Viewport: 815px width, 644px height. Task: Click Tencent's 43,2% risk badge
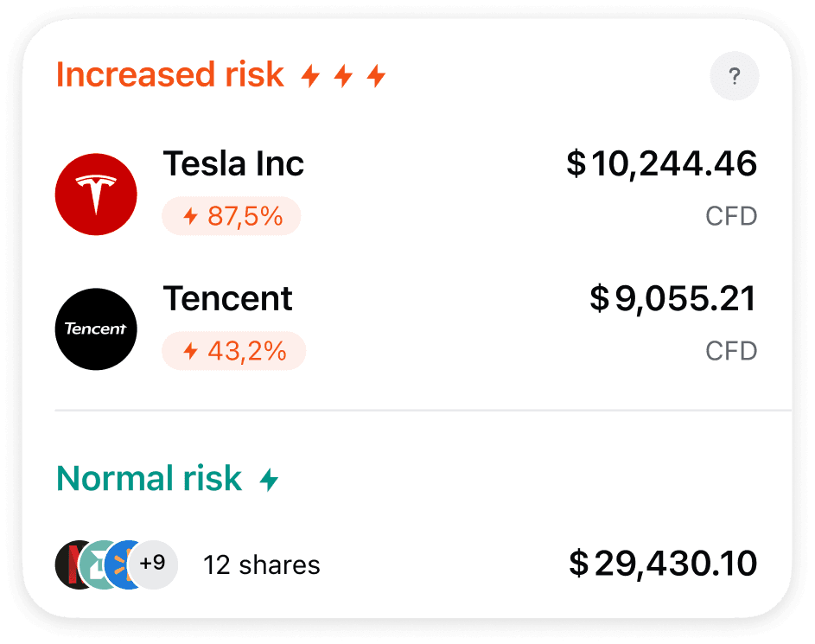pos(233,351)
